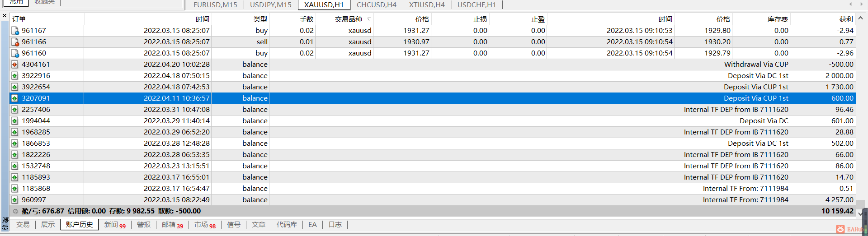This screenshot has height=236, width=868.
Task: Click the 1931.27 open price of order 961167
Action: pos(416,31)
